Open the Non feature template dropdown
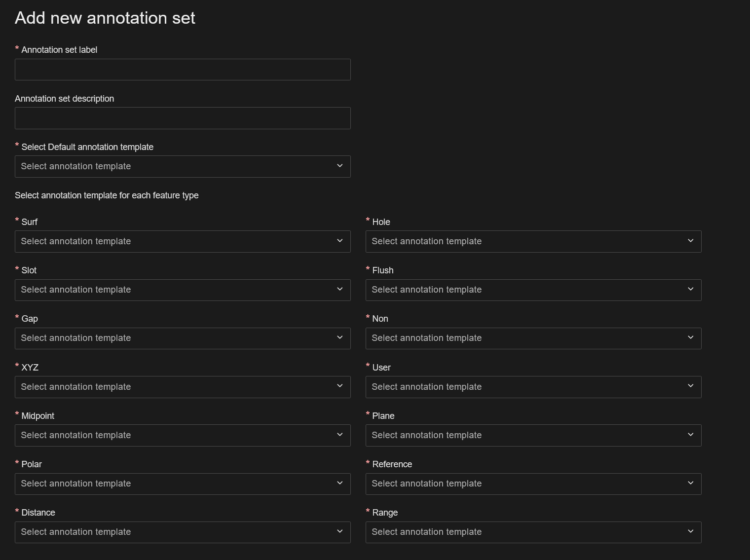The image size is (750, 560). click(x=533, y=338)
